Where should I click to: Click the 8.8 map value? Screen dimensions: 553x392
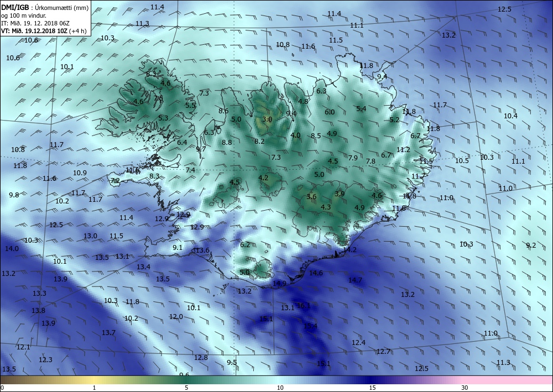coord(227,143)
